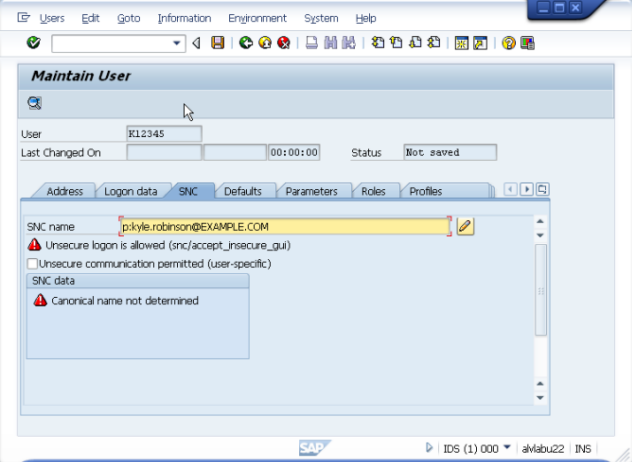Click the Next Page icon
The width and height of the screenshot is (632, 462).
415,43
